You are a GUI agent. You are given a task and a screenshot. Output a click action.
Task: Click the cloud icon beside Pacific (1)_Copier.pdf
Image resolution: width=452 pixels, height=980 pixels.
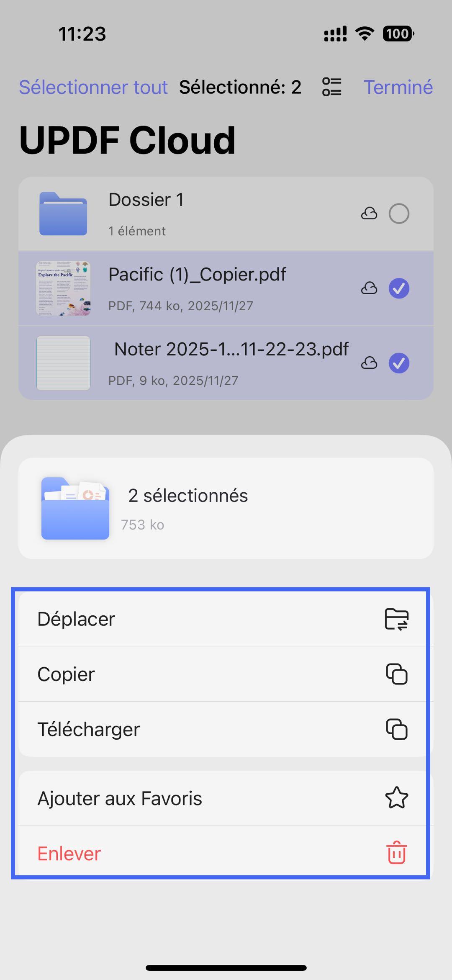[369, 288]
